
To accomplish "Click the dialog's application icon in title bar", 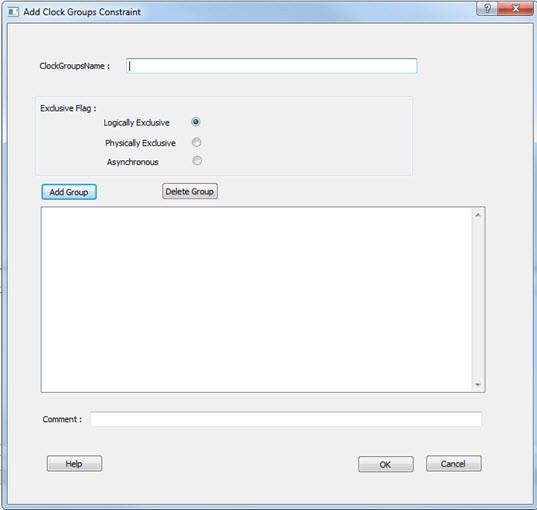I will coord(13,12).
